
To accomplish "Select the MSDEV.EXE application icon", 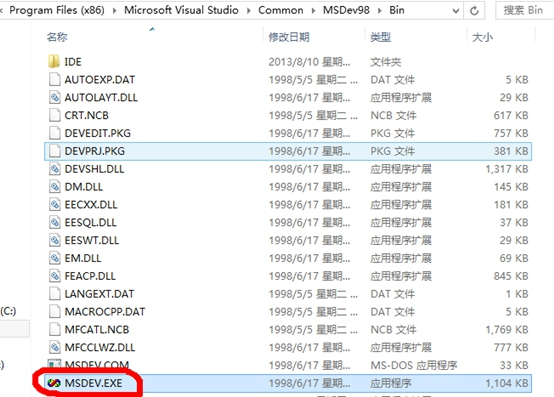I will 54,383.
